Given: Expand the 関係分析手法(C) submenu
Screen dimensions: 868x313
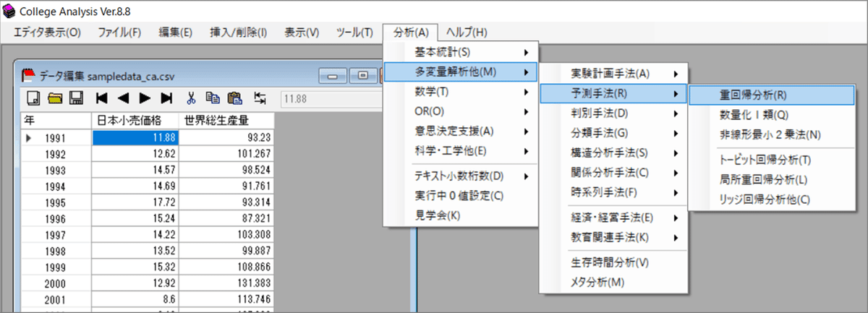Looking at the screenshot, I should (613, 172).
